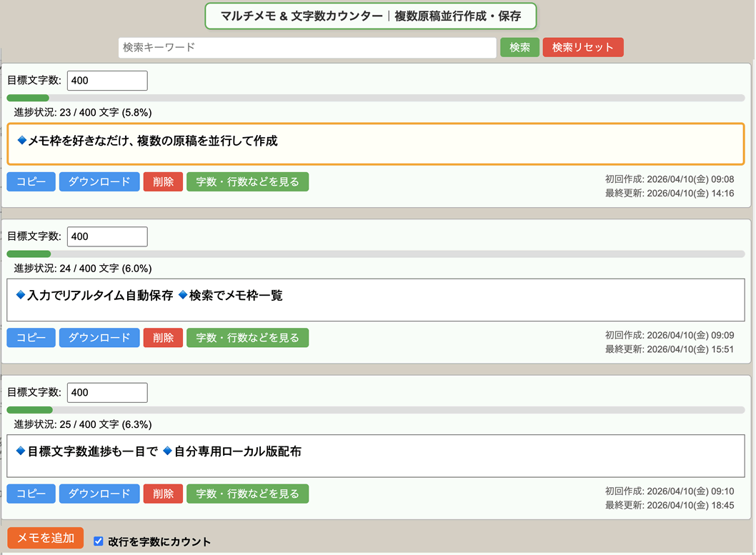The image size is (756, 555).
Task: Click the blue diamond before 目標文字数進捗も一目で
Action: (21, 451)
